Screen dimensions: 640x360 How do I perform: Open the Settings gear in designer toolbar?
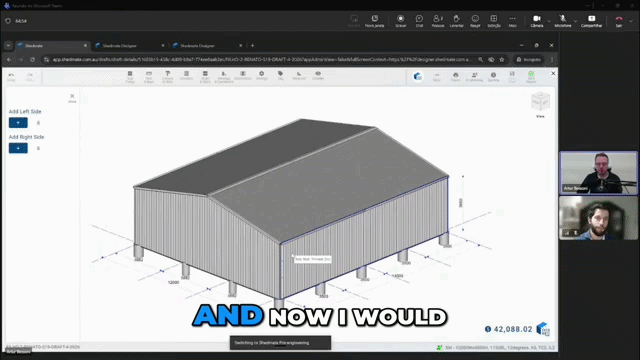pos(262,76)
